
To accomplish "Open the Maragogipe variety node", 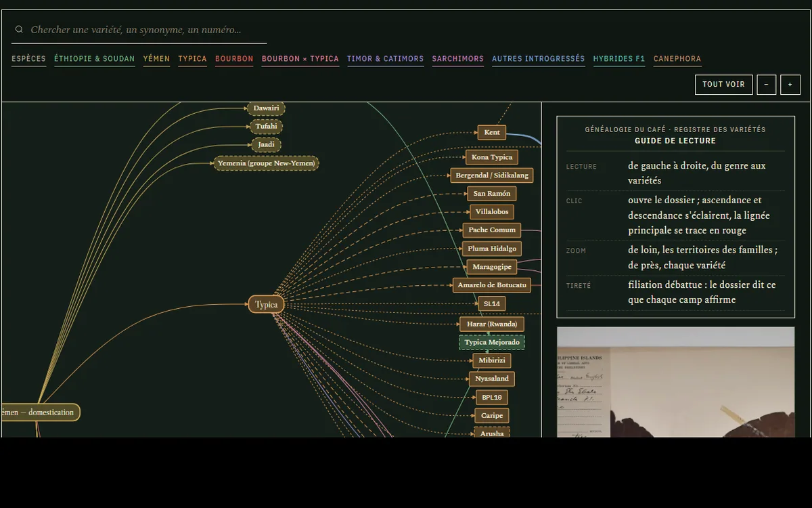I will pos(492,267).
